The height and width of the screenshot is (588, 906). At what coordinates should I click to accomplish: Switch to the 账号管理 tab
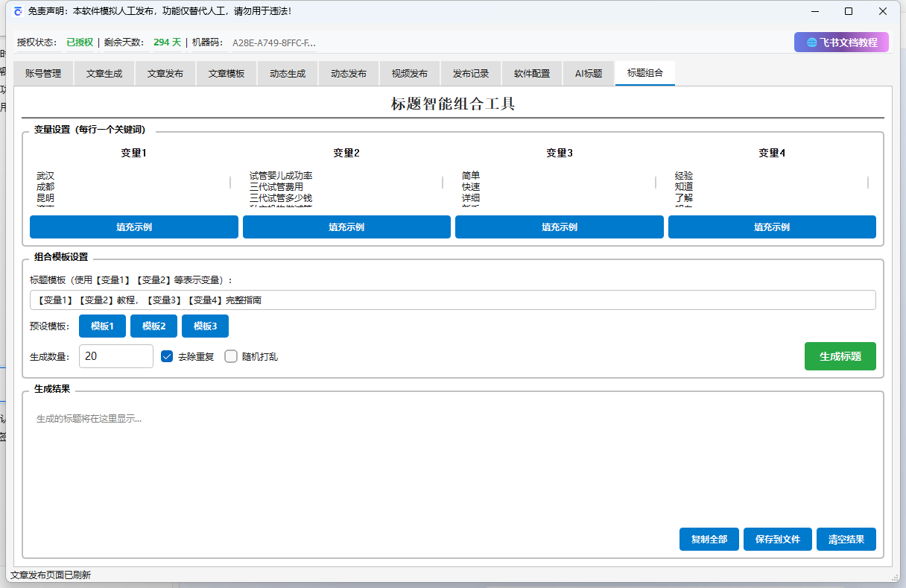[43, 73]
